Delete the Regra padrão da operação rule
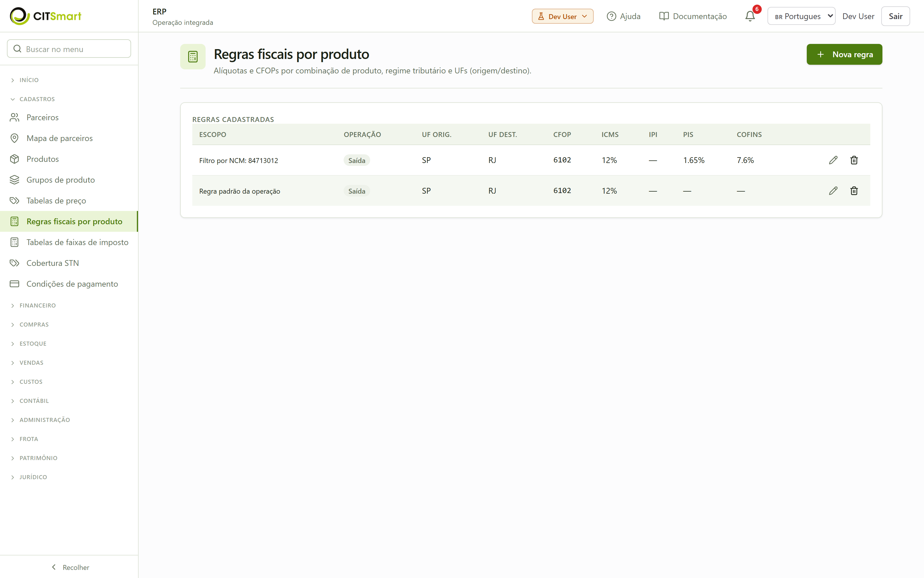 [x=854, y=191]
